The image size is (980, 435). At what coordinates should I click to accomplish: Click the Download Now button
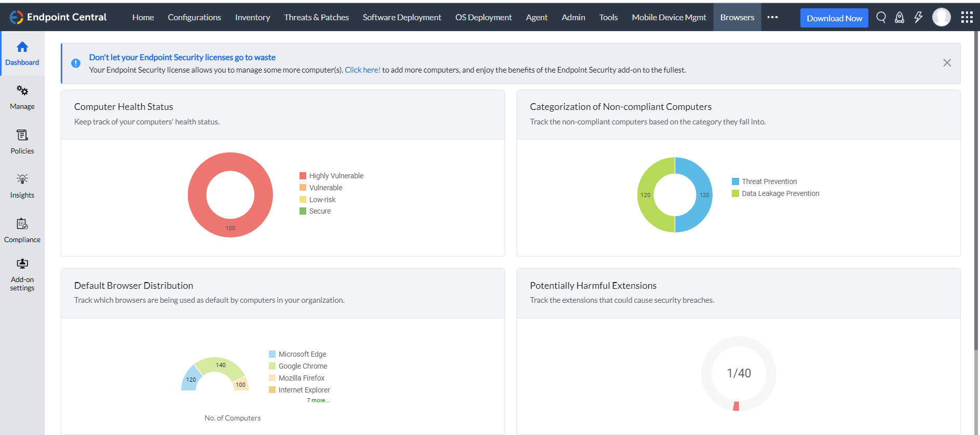[x=834, y=18]
